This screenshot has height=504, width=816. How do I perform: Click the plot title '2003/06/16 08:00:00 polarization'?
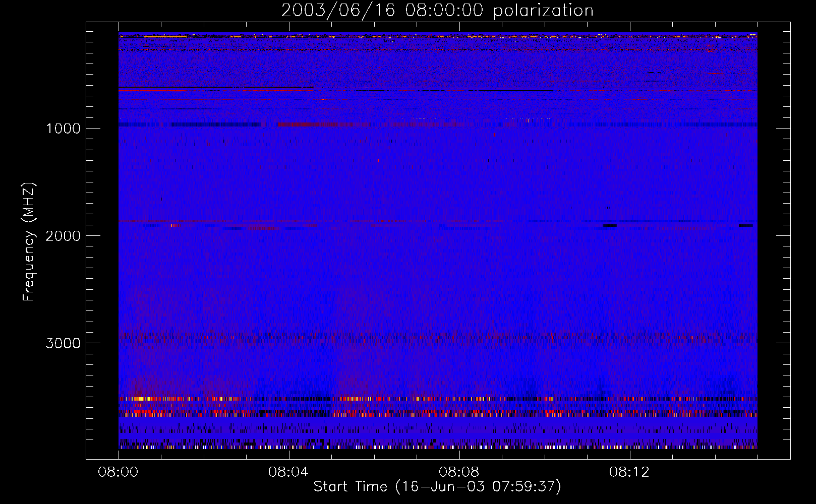point(437,11)
